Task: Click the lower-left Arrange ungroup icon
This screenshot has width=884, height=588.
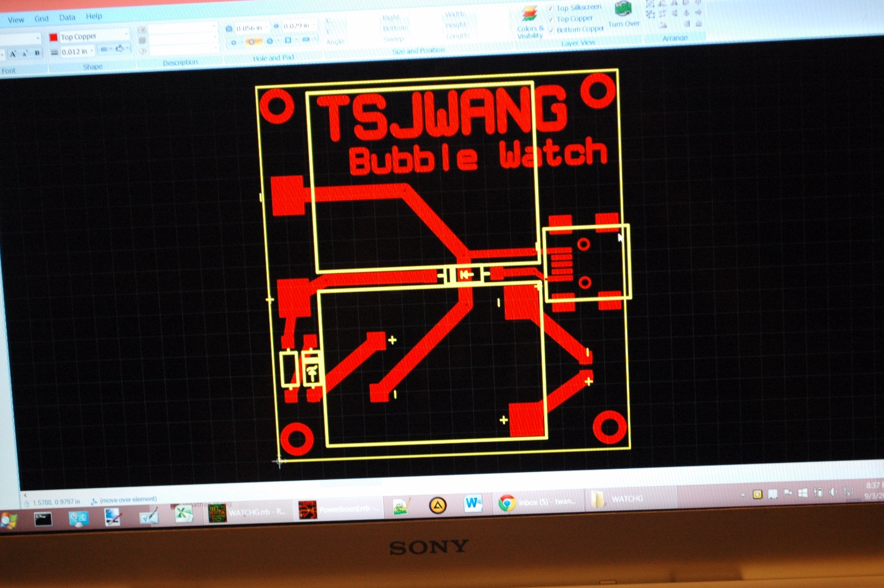Action: (650, 15)
